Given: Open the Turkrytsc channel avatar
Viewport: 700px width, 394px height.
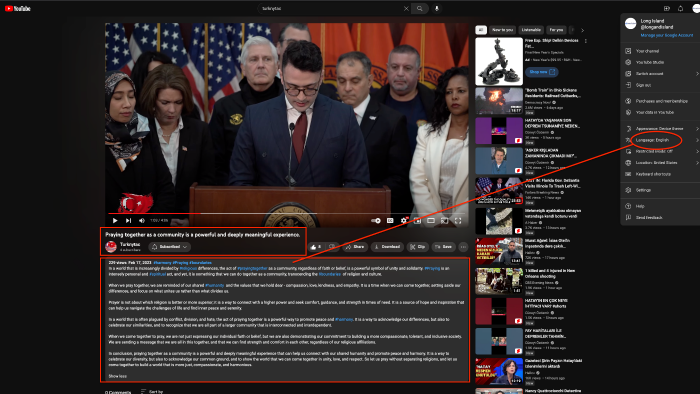Looking at the screenshot, I should (111, 246).
